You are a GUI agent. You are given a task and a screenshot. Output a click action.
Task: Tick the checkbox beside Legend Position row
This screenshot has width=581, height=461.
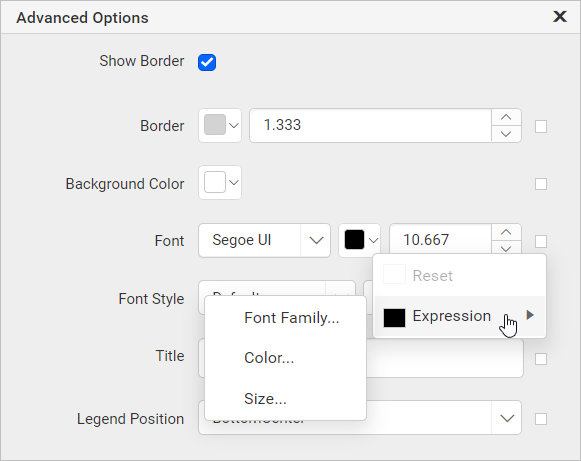coord(541,419)
